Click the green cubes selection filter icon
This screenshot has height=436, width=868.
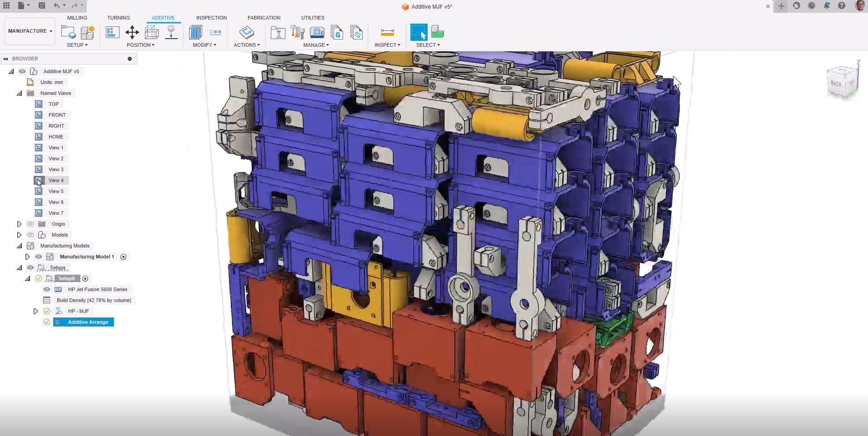point(437,32)
